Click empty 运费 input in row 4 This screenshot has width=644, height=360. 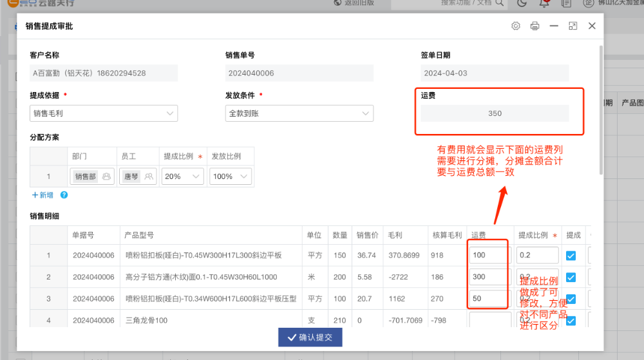[x=490, y=320]
